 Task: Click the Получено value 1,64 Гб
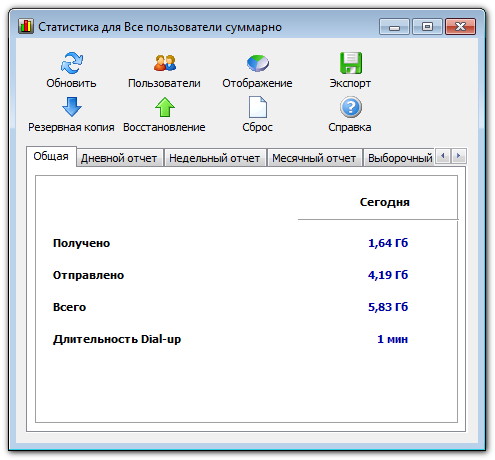pos(388,243)
